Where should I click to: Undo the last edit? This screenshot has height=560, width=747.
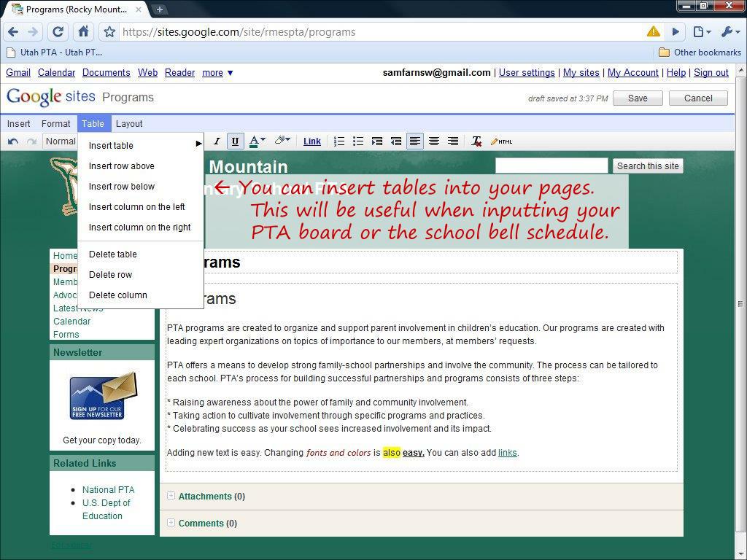click(13, 141)
